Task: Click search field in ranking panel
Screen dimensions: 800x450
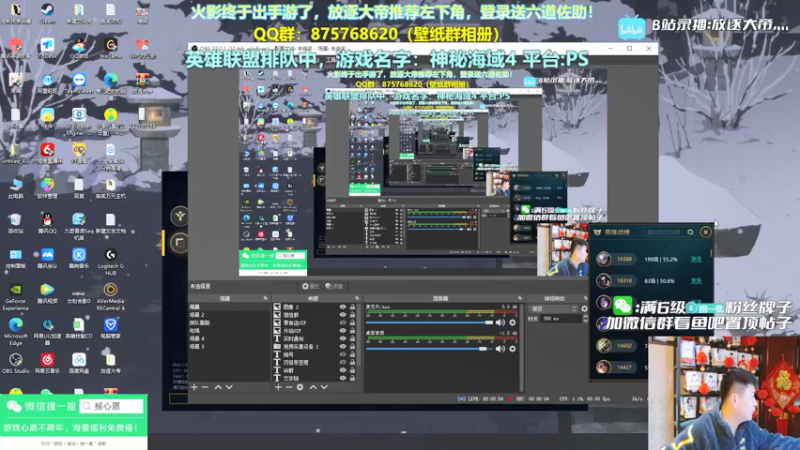Action: 668,232
